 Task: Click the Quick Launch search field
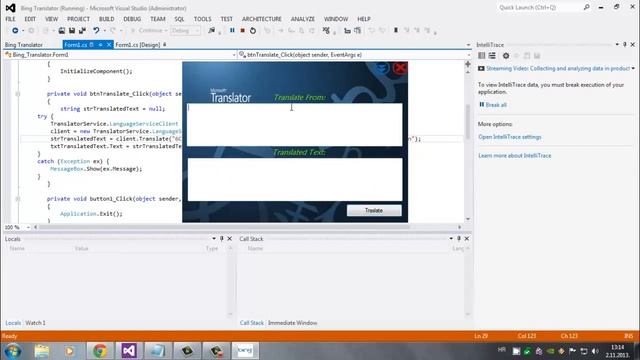click(x=539, y=7)
